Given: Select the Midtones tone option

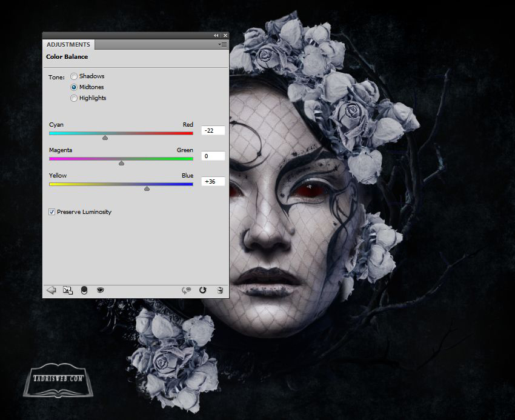Looking at the screenshot, I should (x=74, y=87).
